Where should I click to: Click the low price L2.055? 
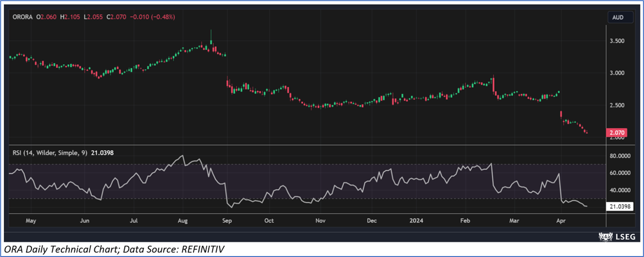[x=92, y=17]
